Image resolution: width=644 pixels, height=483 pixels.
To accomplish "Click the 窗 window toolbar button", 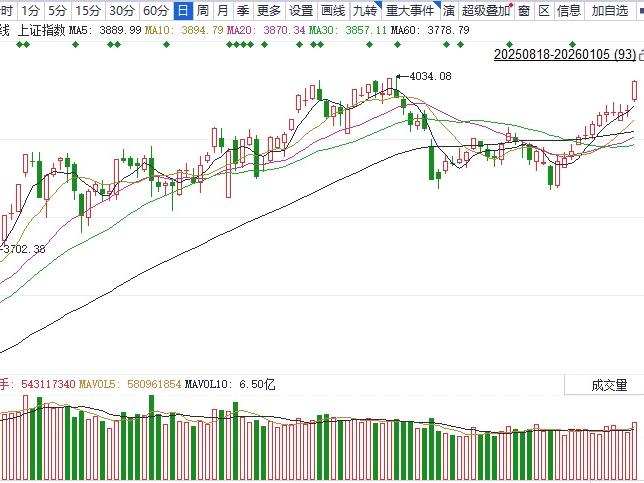I will (523, 11).
